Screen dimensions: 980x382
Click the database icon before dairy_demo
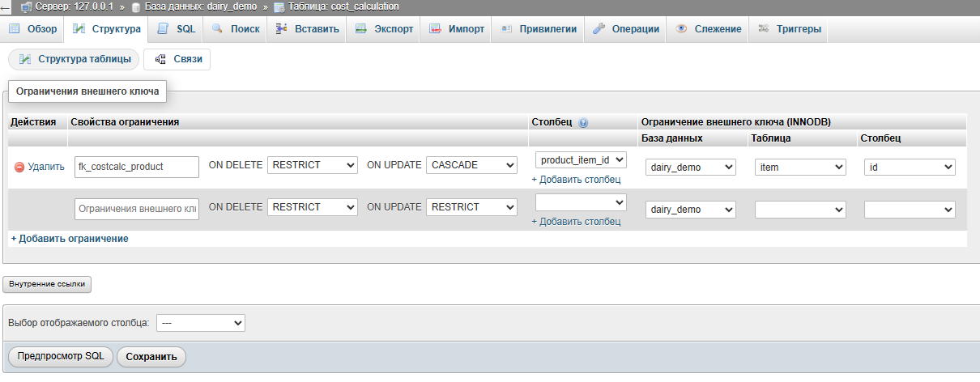(136, 6)
